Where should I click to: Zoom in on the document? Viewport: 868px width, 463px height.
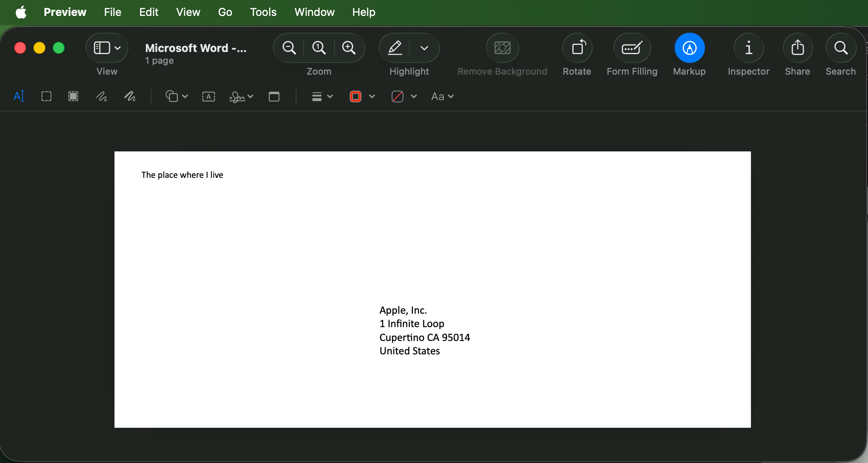point(349,48)
